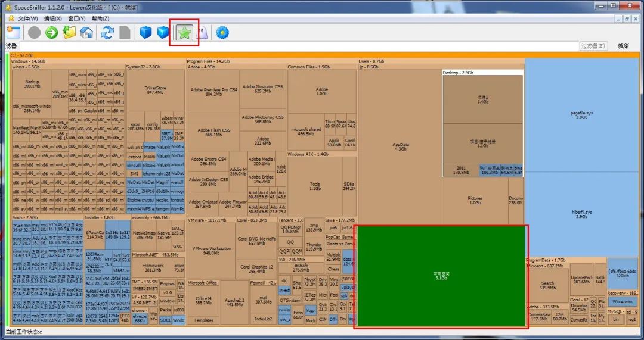This screenshot has height=340, width=644.
Task: Toggle the ghost Show Unknown Space button
Action: 202,33
